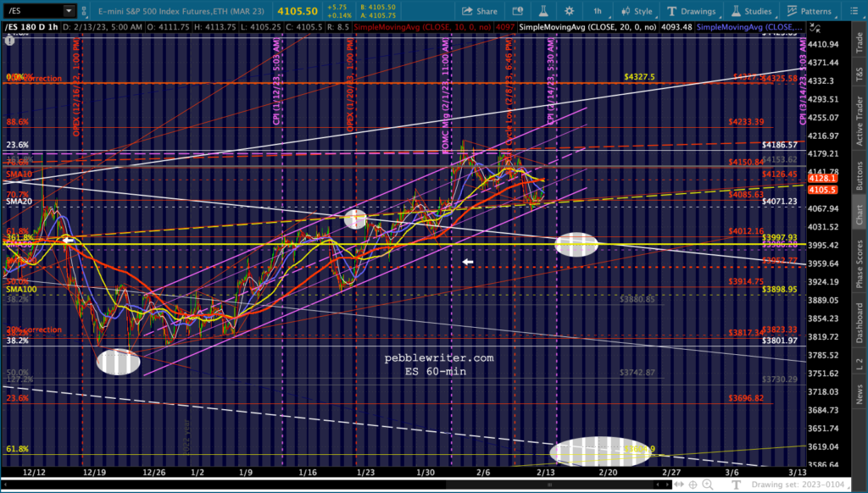The width and height of the screenshot is (868, 493).
Task: Click the SimpleMovingAvg (CLOSE, 20, 0, no) study label
Action: tap(588, 27)
